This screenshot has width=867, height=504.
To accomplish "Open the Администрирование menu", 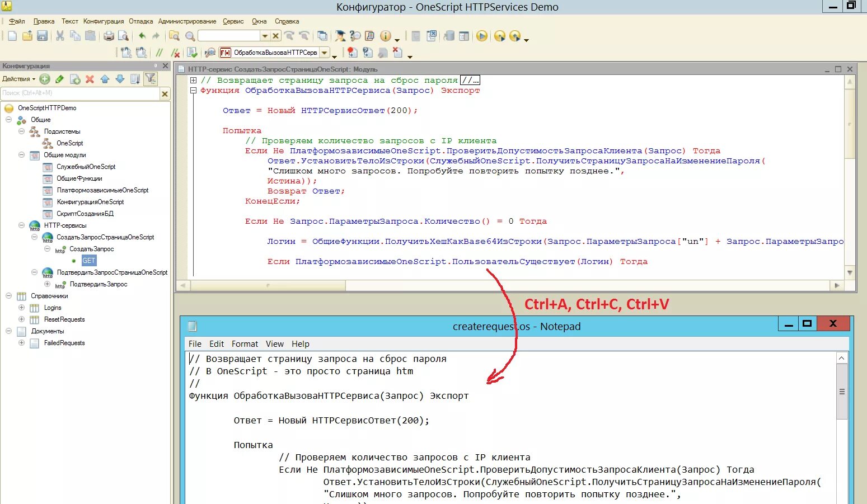I will click(x=187, y=21).
